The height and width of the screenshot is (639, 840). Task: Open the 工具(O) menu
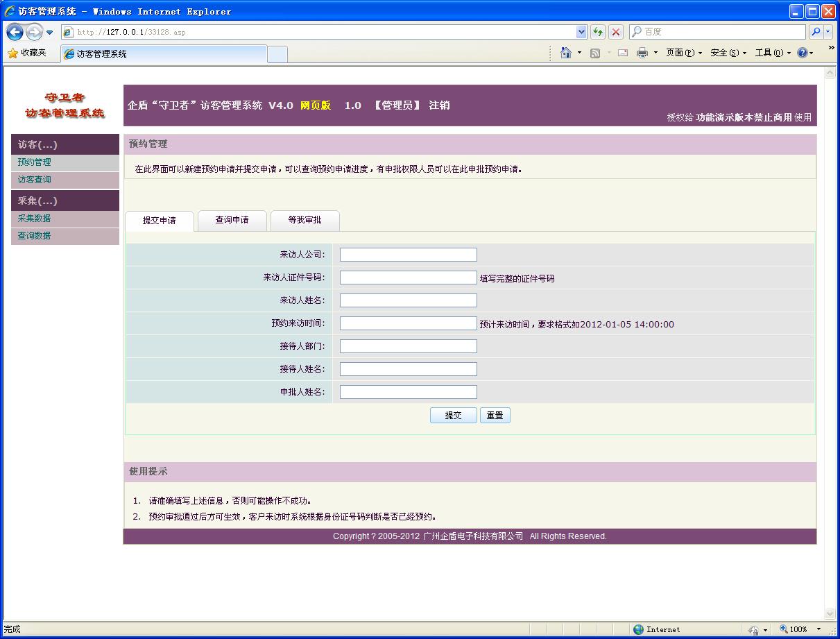pyautogui.click(x=773, y=53)
